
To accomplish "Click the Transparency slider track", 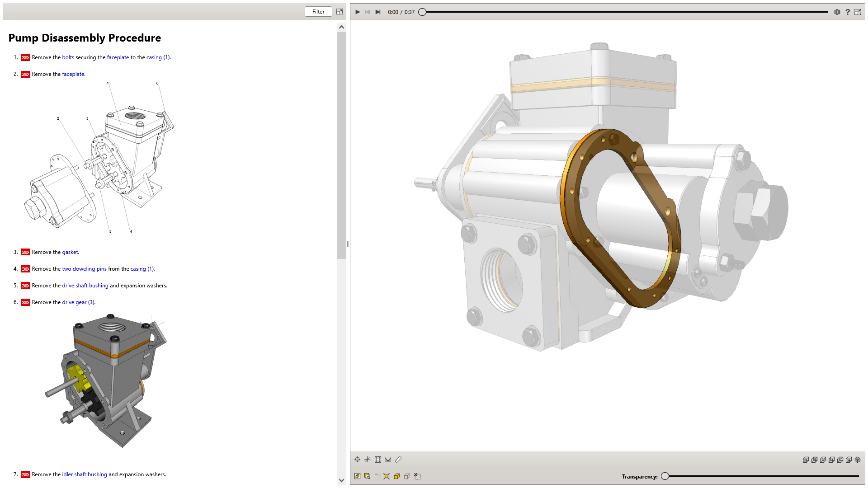I will [x=764, y=476].
